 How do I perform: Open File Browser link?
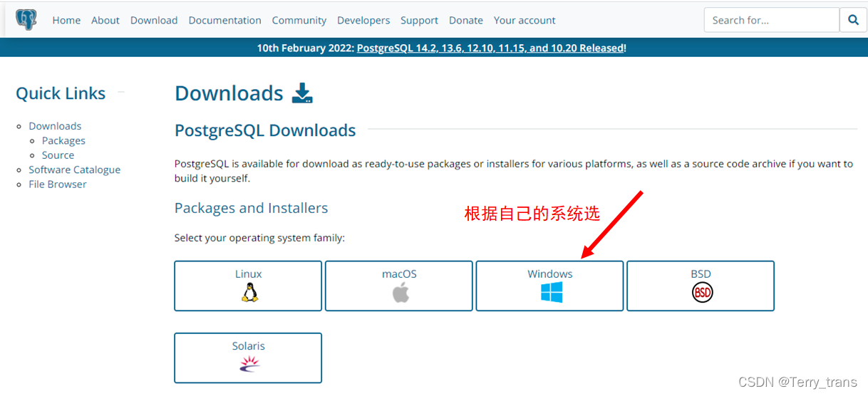58,184
